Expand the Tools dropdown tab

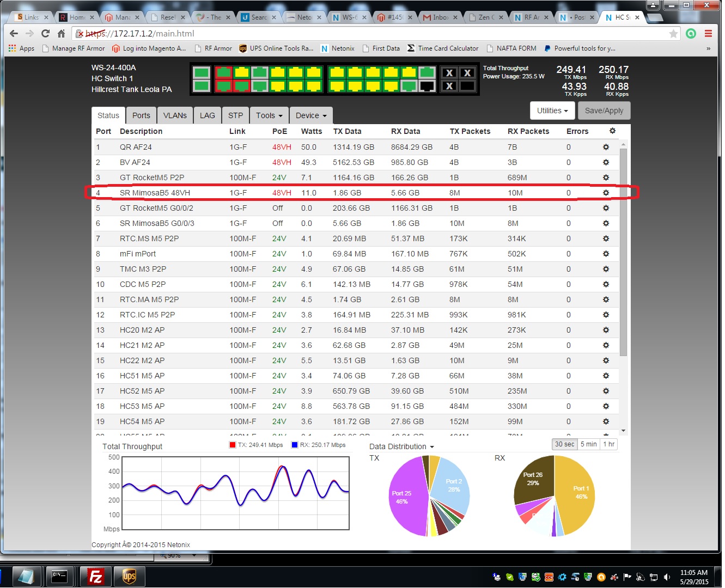(269, 115)
